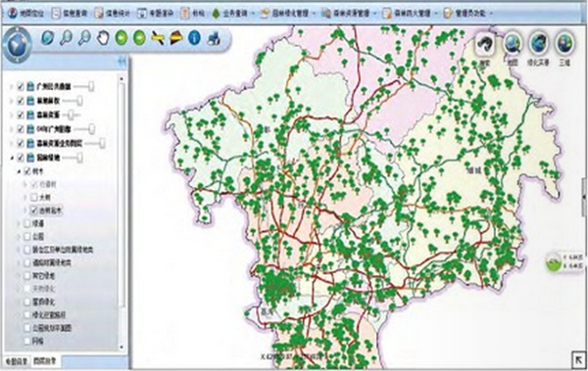Screen dimensions: 588x371
Task: Enable the 大树 sublayer checkbox
Action: click(34, 197)
